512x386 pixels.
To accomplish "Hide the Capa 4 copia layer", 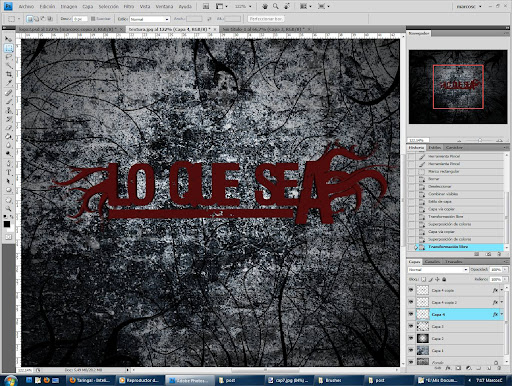I will (411, 290).
